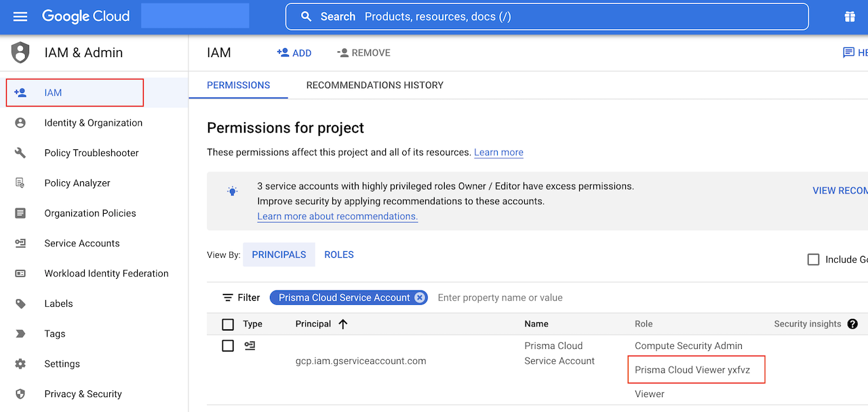Image resolution: width=868 pixels, height=412 pixels.
Task: Enable the Include Google-provided checkbox
Action: click(814, 259)
